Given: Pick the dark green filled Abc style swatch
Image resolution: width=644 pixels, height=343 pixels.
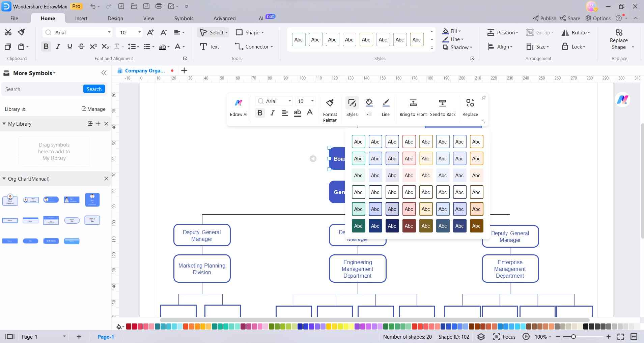Looking at the screenshot, I should [x=358, y=226].
